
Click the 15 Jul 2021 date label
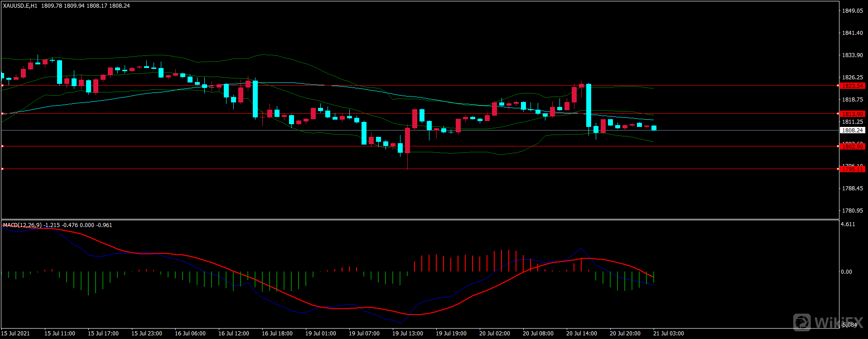coord(15,334)
